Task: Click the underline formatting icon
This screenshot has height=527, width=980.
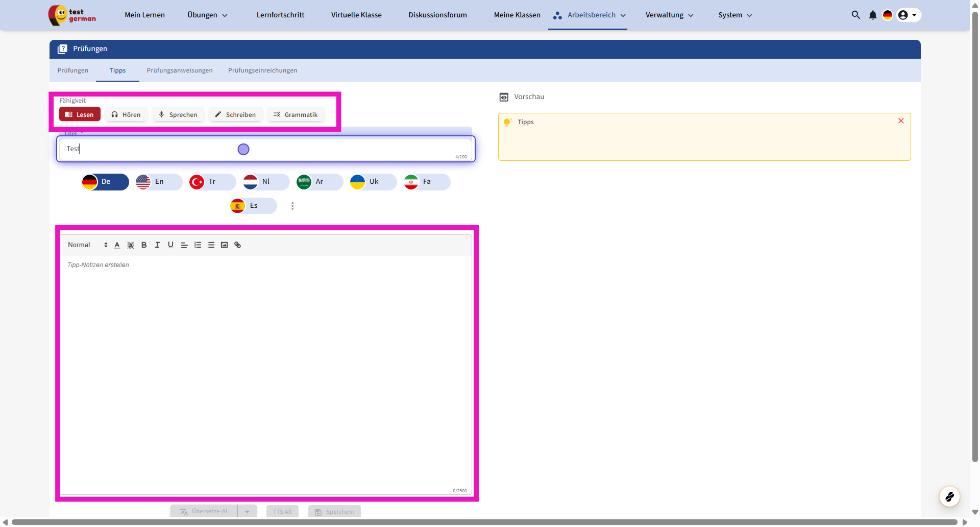Action: [170, 245]
